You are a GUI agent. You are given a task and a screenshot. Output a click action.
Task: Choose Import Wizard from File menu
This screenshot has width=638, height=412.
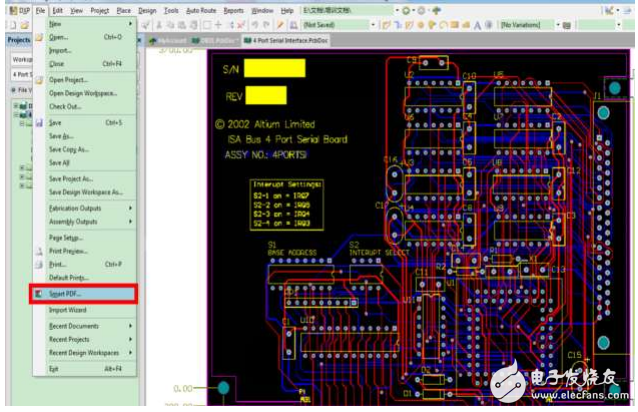point(70,309)
